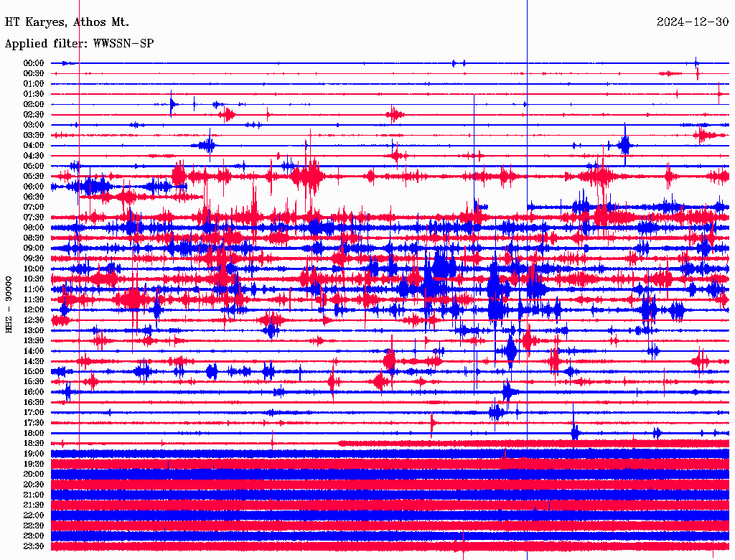
Task: Select the 04:00 time row label
Action: [x=34, y=146]
